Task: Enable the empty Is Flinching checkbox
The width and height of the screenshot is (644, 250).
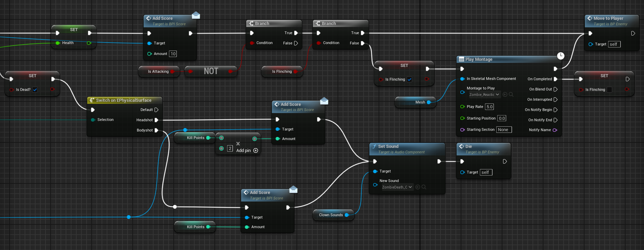Action: pos(609,90)
